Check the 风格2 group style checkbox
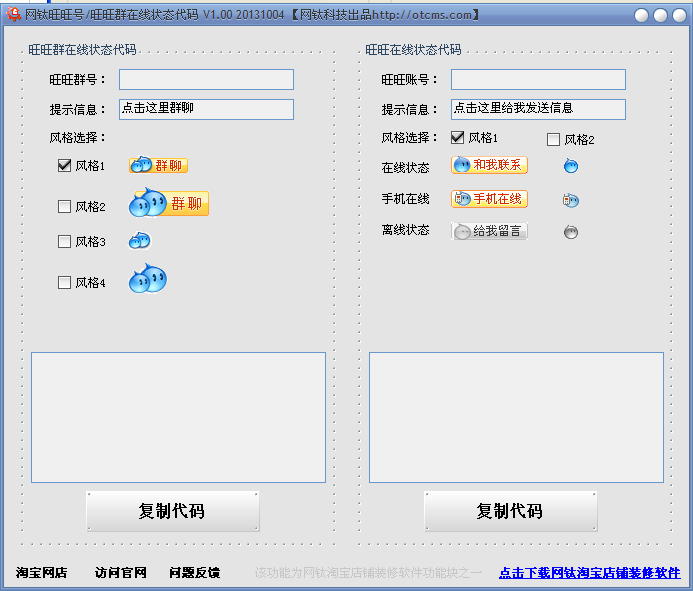 coord(65,206)
